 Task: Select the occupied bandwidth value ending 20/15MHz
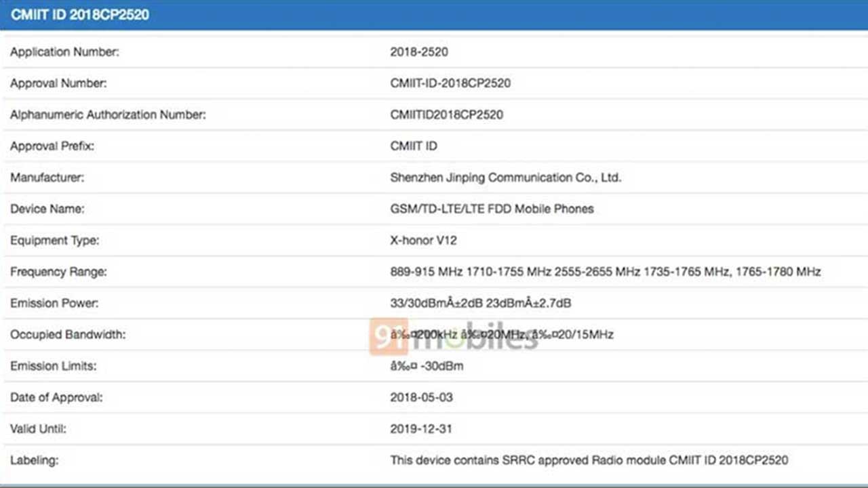(502, 334)
